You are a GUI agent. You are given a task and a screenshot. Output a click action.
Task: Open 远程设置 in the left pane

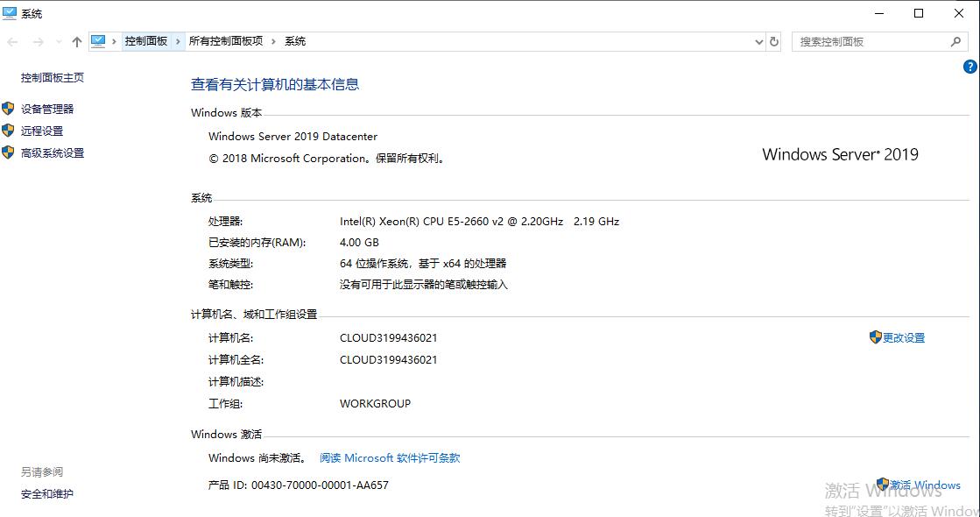pos(42,131)
